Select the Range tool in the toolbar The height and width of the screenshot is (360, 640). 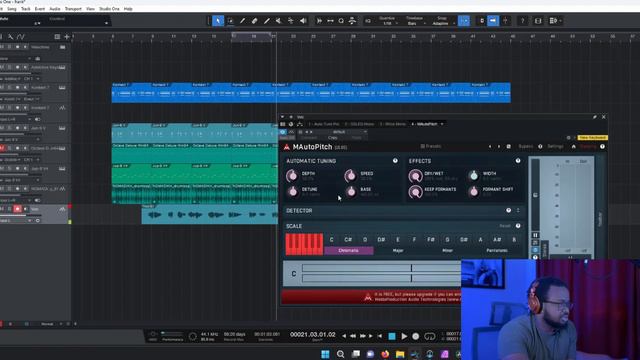[230, 21]
